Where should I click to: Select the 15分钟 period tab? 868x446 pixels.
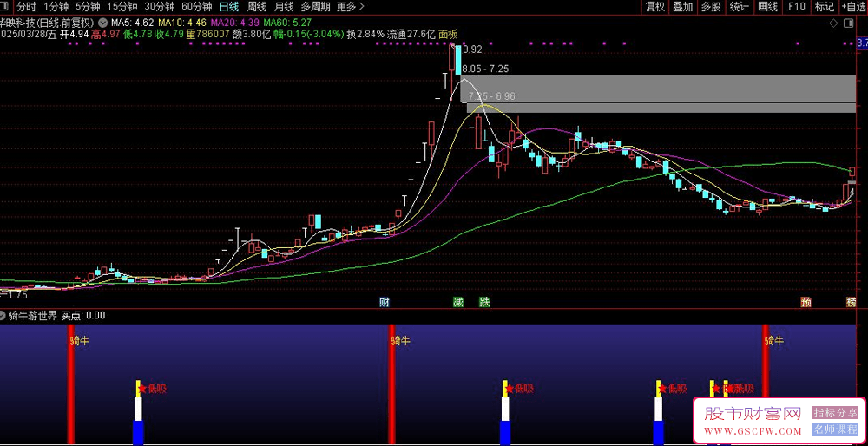(x=122, y=7)
